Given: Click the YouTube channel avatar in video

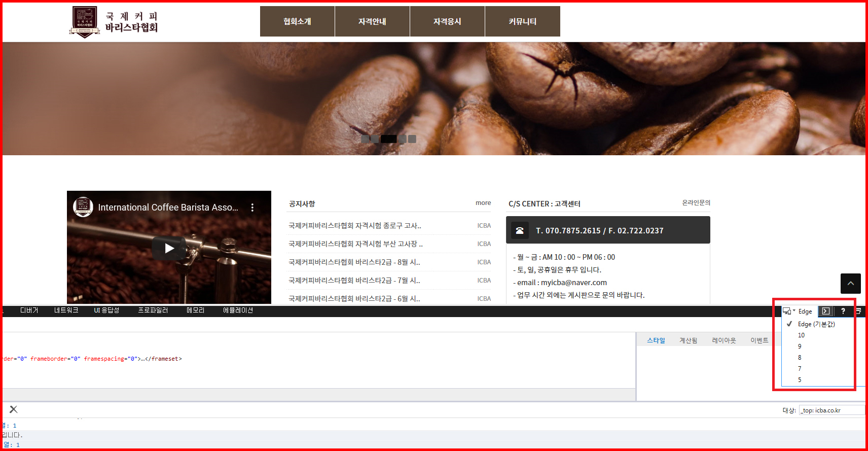Looking at the screenshot, I should click(x=83, y=207).
